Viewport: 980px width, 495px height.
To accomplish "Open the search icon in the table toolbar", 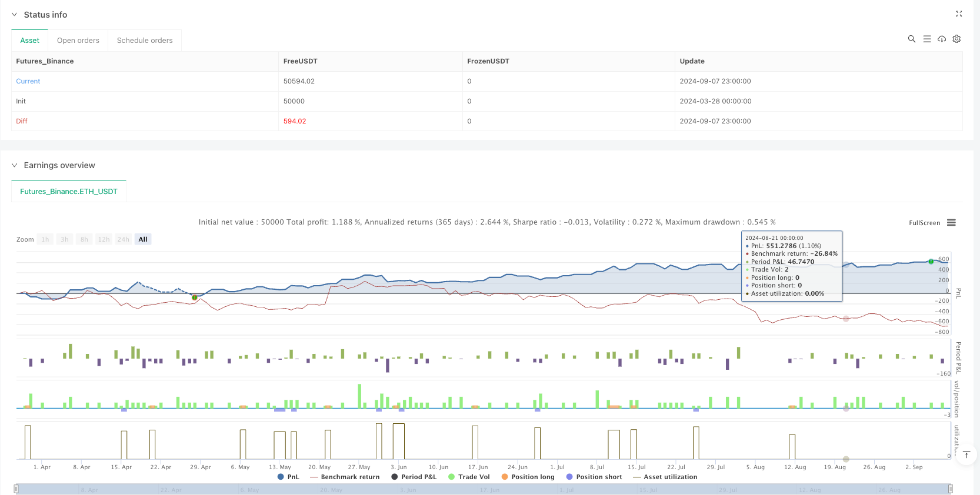I will pyautogui.click(x=912, y=39).
